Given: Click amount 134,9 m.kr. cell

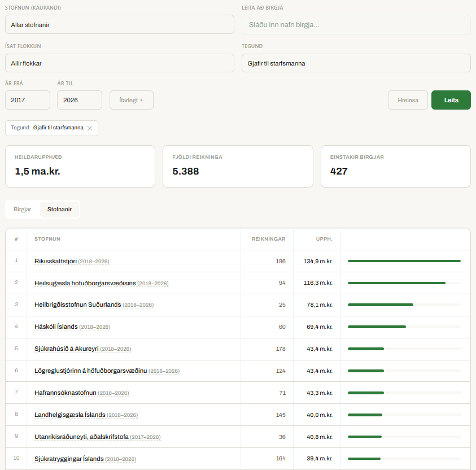Looking at the screenshot, I should point(318,261).
